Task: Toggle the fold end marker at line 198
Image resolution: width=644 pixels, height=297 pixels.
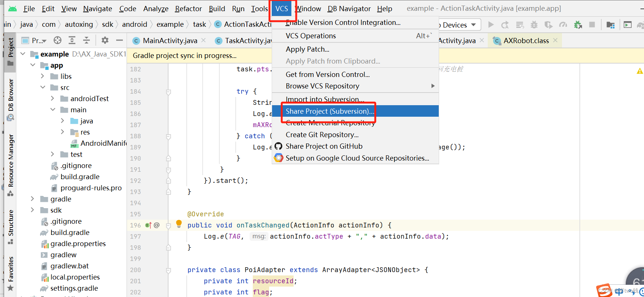Action: pos(168,248)
